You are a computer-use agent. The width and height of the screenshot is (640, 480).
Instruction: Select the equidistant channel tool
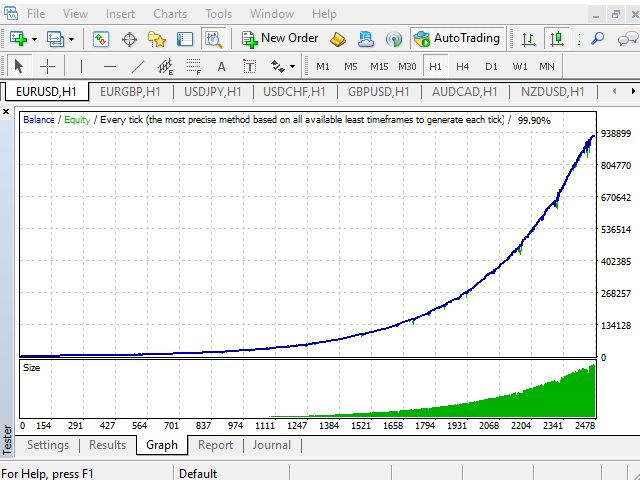coord(166,67)
